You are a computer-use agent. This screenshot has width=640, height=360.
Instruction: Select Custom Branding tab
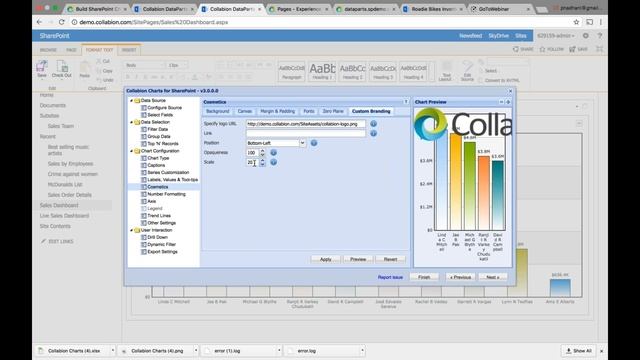[371, 111]
